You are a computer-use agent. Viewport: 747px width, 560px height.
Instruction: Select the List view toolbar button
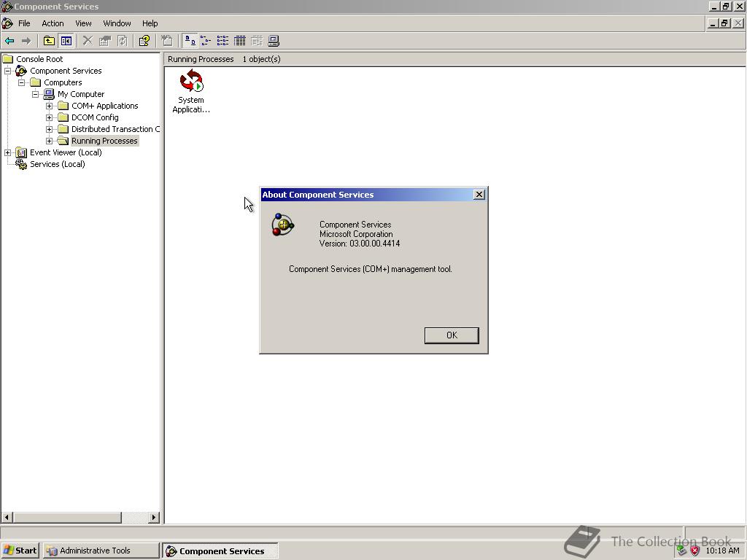coord(222,42)
